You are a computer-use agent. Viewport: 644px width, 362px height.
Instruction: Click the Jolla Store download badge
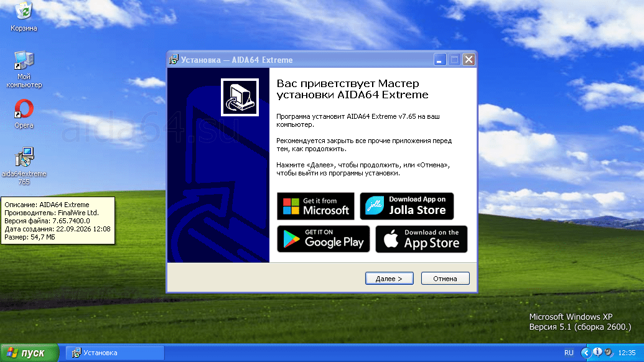tap(406, 206)
